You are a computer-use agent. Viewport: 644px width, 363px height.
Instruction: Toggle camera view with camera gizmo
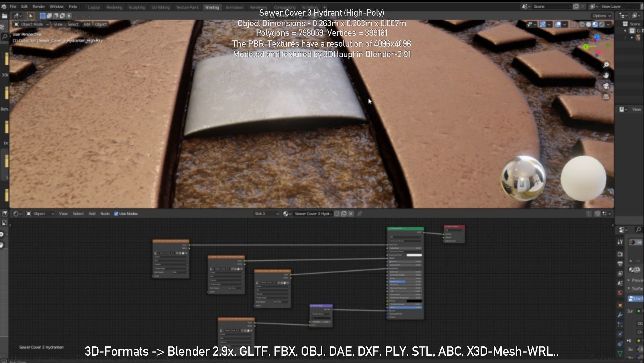606,86
